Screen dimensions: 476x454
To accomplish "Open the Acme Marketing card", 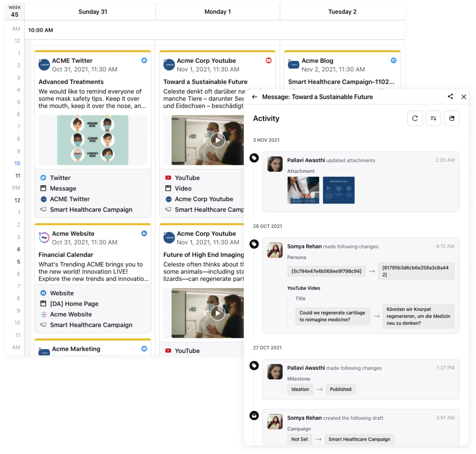I will click(x=76, y=349).
